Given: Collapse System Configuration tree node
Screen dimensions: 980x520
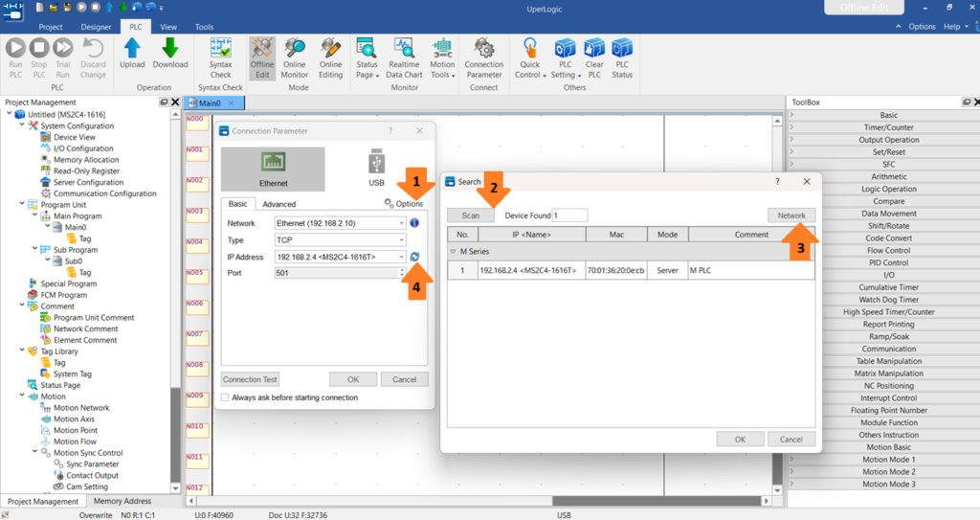Looking at the screenshot, I should click(x=22, y=125).
